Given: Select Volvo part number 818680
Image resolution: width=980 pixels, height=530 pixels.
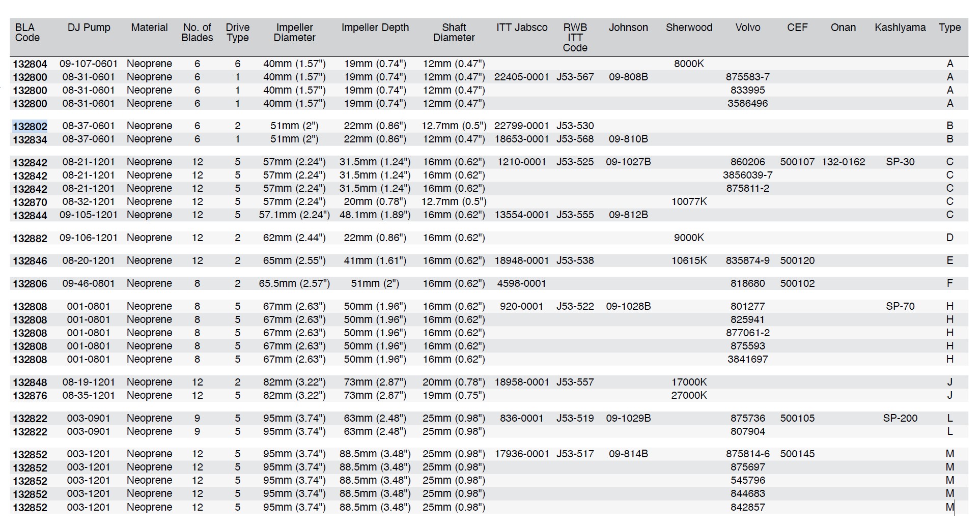Looking at the screenshot, I should (x=747, y=284).
